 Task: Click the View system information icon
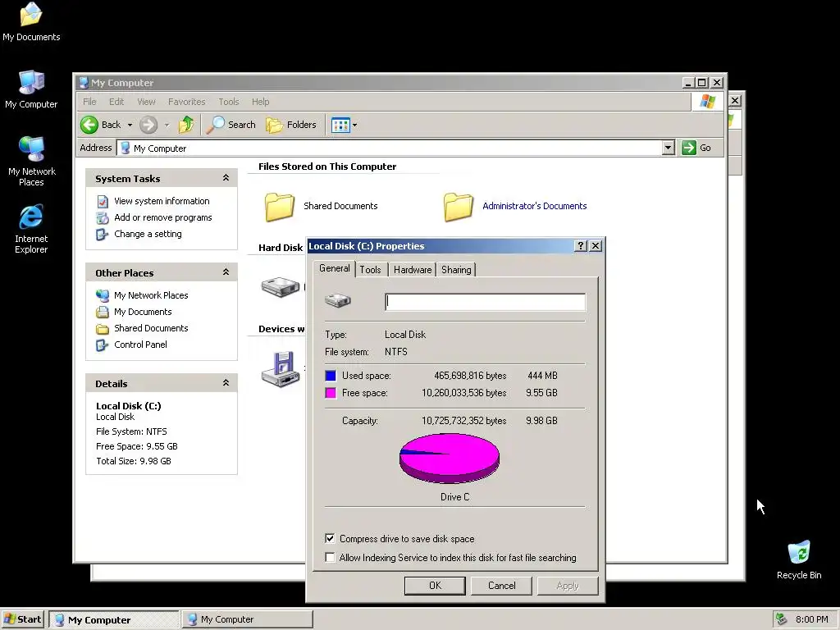coord(103,202)
